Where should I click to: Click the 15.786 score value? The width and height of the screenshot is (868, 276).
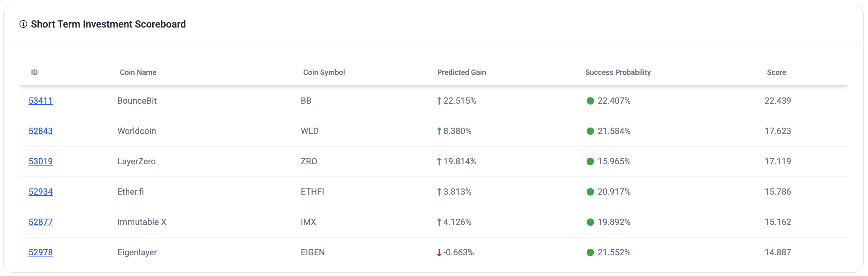pyautogui.click(x=777, y=192)
